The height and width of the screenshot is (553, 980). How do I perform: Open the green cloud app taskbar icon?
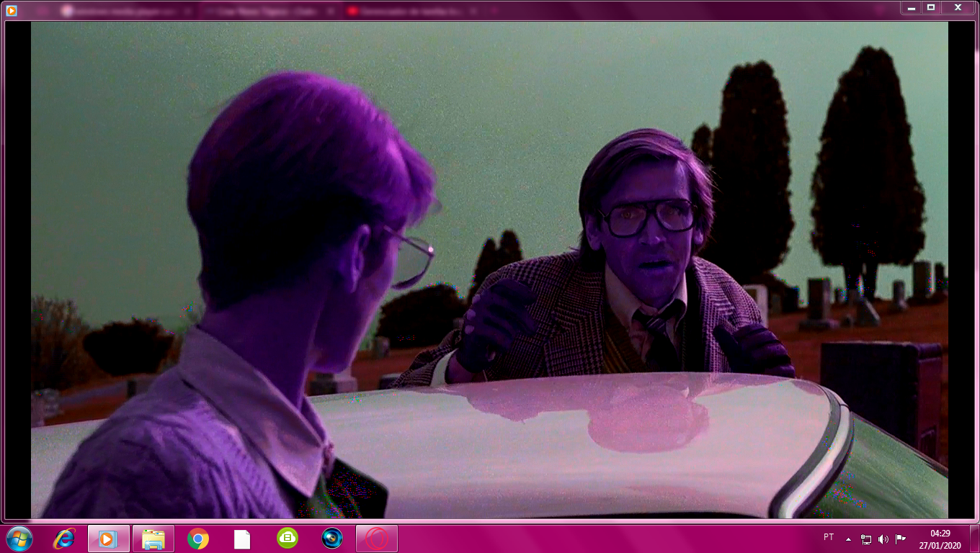pos(287,539)
